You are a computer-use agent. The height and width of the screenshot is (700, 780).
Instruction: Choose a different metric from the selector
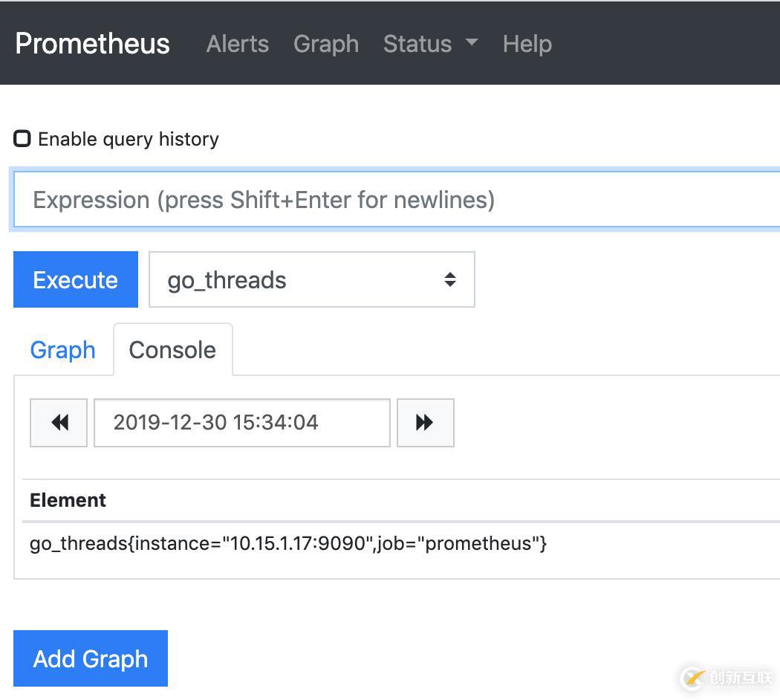(312, 279)
